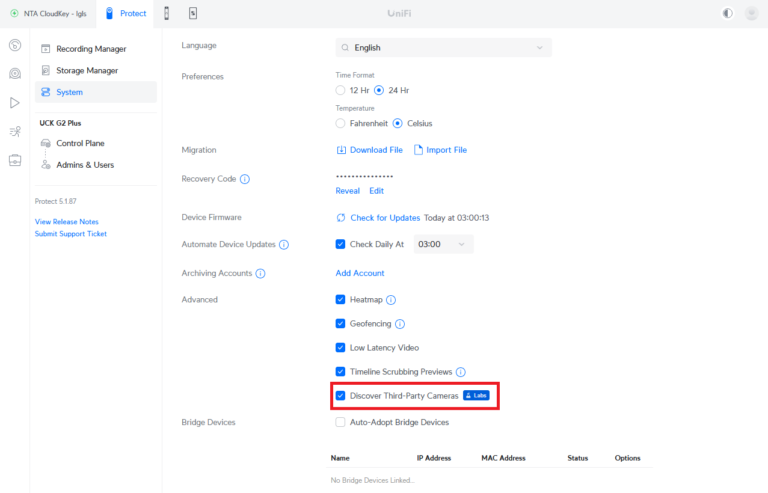Viewport: 768px width, 493px height.
Task: Toggle the Geofencing checkbox
Action: [340, 323]
